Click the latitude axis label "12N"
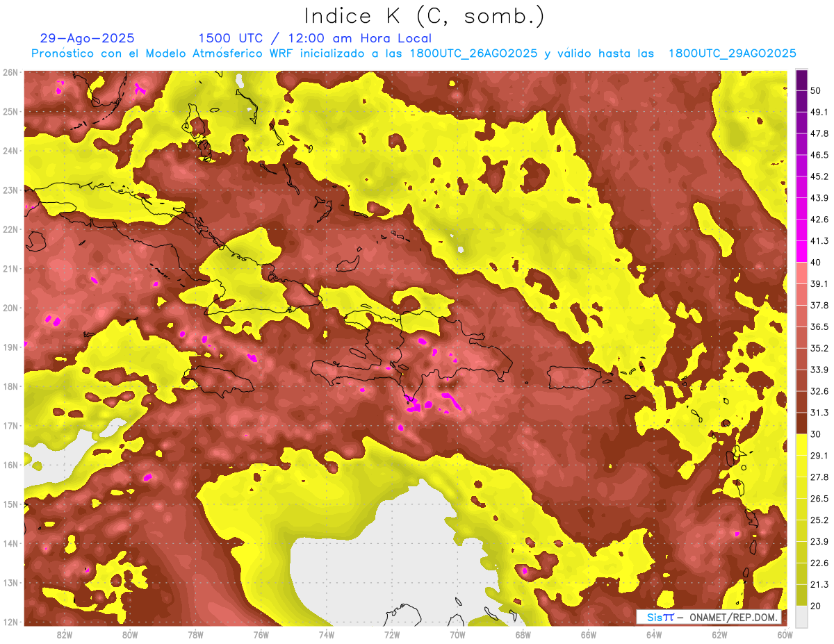834x644 pixels. tap(10, 622)
